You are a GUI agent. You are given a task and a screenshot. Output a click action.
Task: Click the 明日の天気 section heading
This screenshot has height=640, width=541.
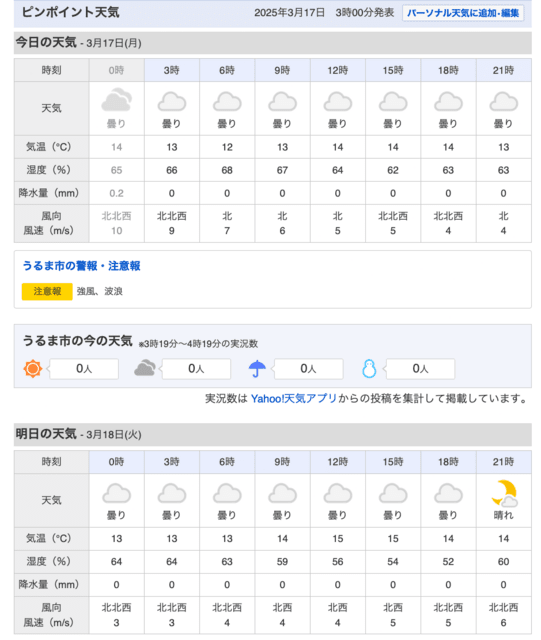(46, 434)
